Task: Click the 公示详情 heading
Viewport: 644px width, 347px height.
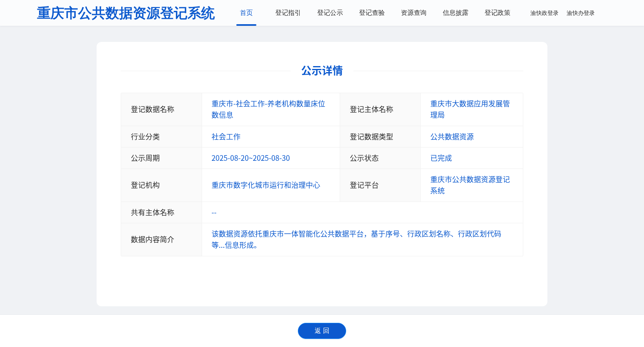Action: pos(322,71)
